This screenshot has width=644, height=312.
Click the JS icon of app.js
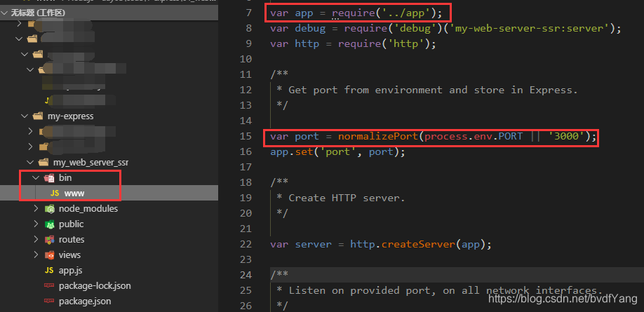pyautogui.click(x=49, y=270)
